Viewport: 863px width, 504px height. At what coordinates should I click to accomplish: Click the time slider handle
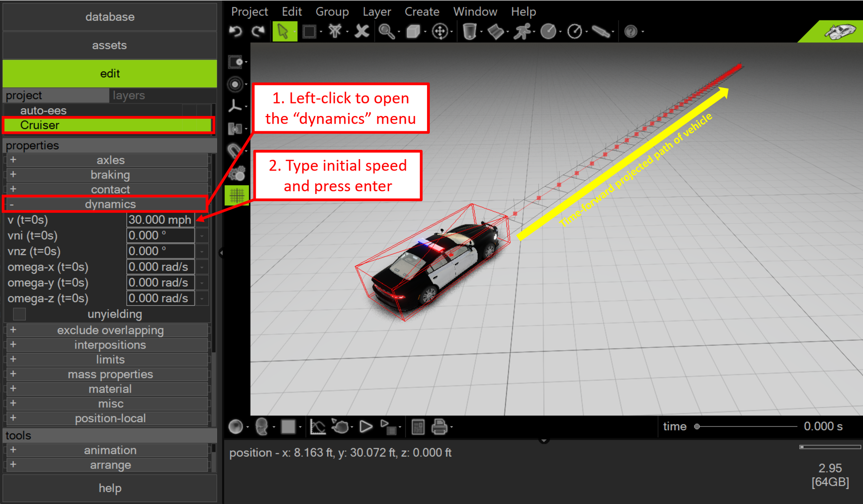point(697,427)
